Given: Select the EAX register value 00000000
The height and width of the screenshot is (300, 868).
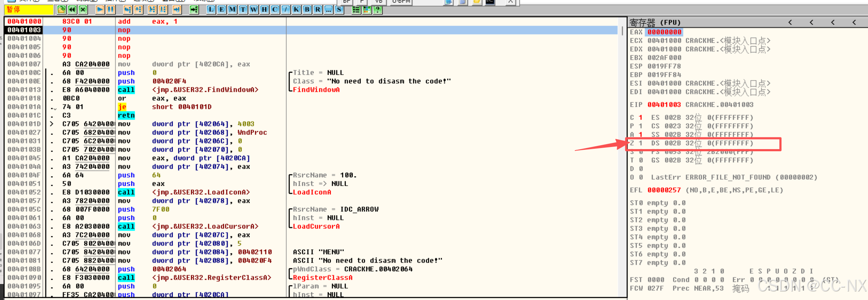Looking at the screenshot, I should 664,32.
